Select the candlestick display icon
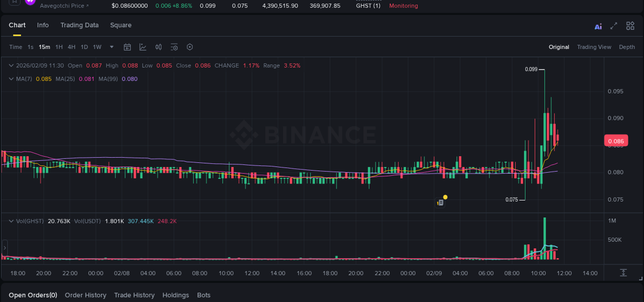644x302 pixels. click(158, 47)
